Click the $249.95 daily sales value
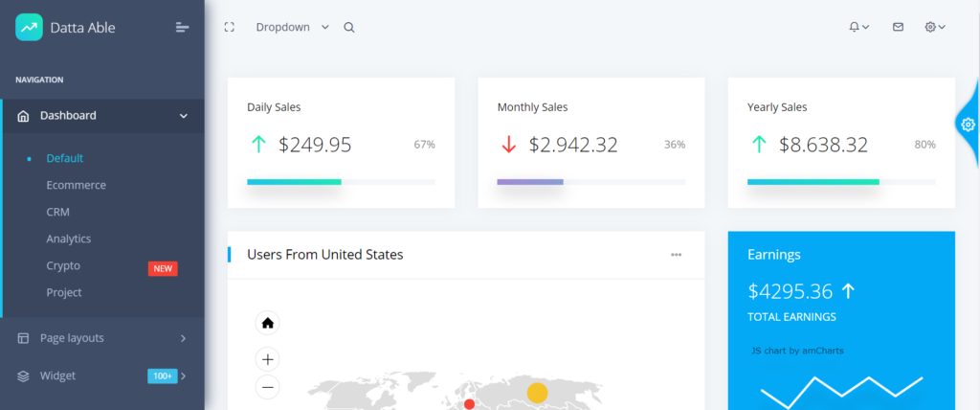Screen dimensions: 980x410 315,145
